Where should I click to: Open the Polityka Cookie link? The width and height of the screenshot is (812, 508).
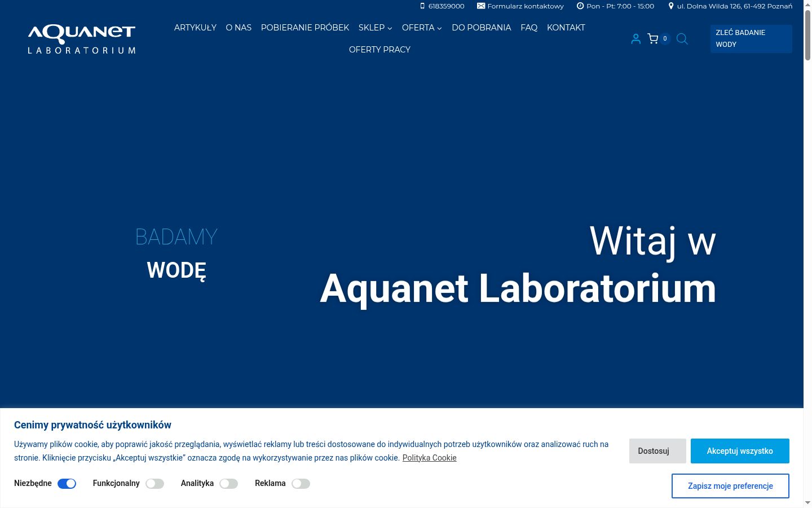429,458
